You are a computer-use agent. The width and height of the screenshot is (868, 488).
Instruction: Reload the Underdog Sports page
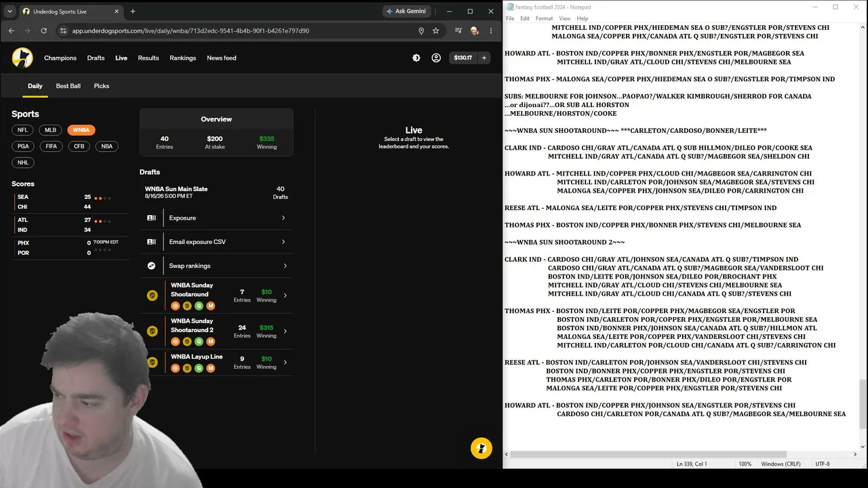44,30
